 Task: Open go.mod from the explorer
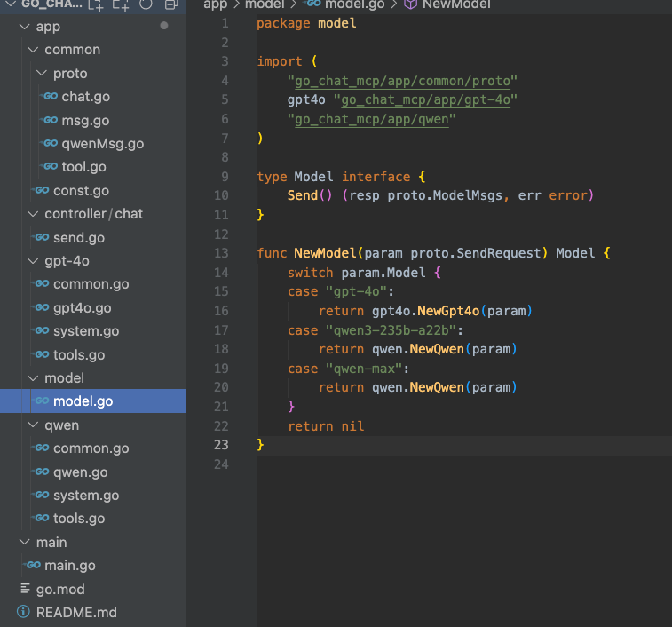pos(60,589)
